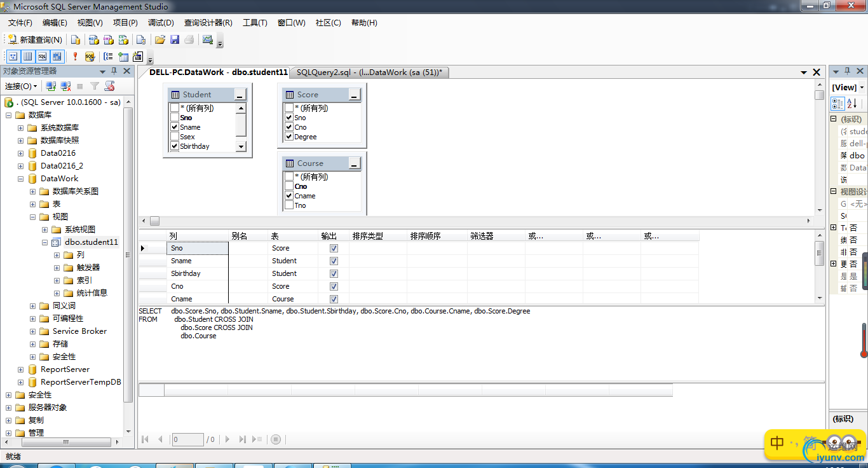Click the Sname cell in criteria grid
The height and width of the screenshot is (468, 868).
(x=198, y=261)
